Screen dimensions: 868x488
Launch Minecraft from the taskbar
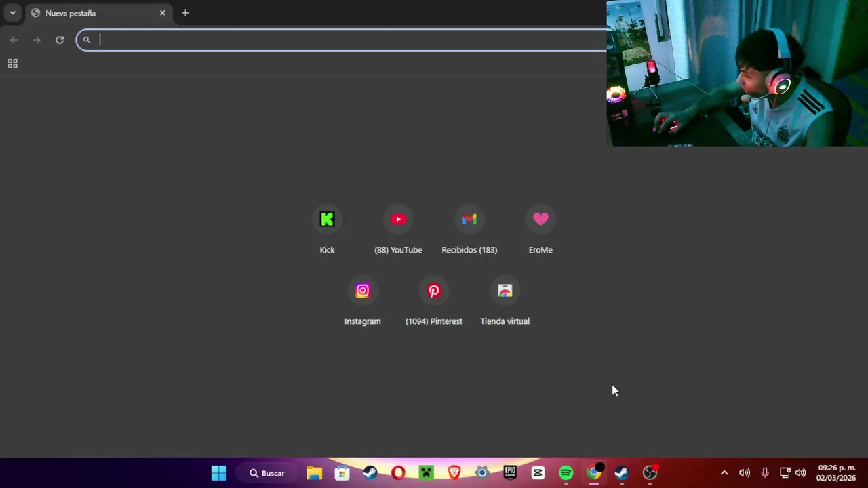pos(426,473)
